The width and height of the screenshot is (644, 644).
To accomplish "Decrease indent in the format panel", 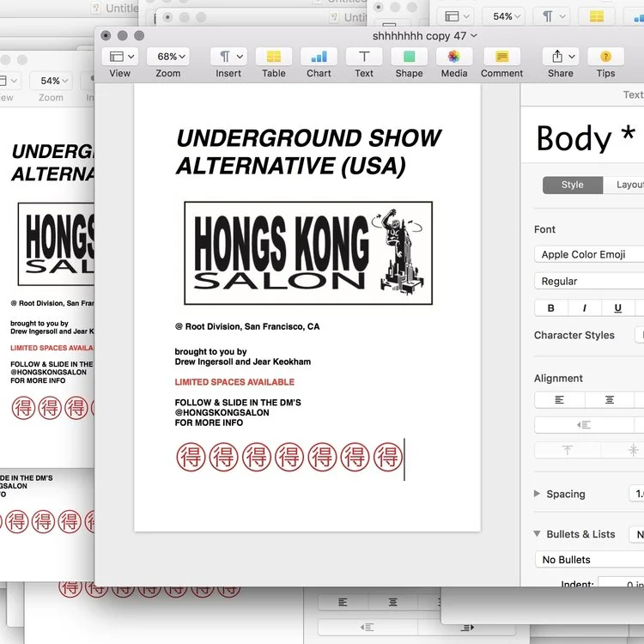I will point(584,425).
